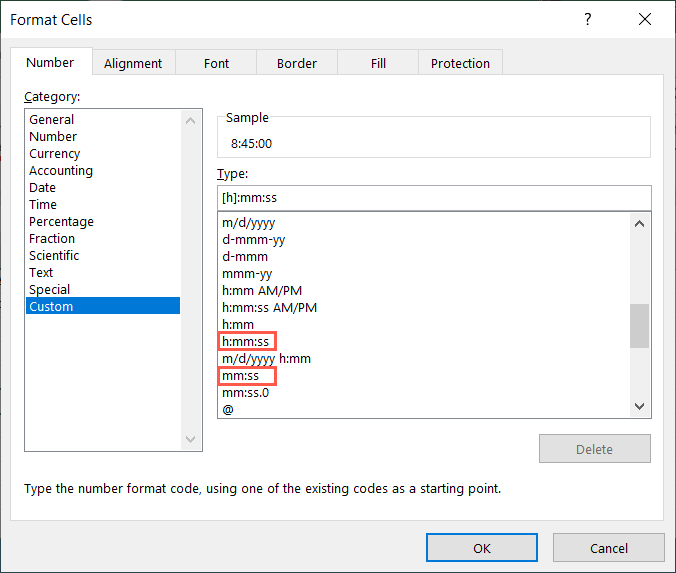Click the Help question mark icon
Screen dimensions: 676x573
point(587,19)
